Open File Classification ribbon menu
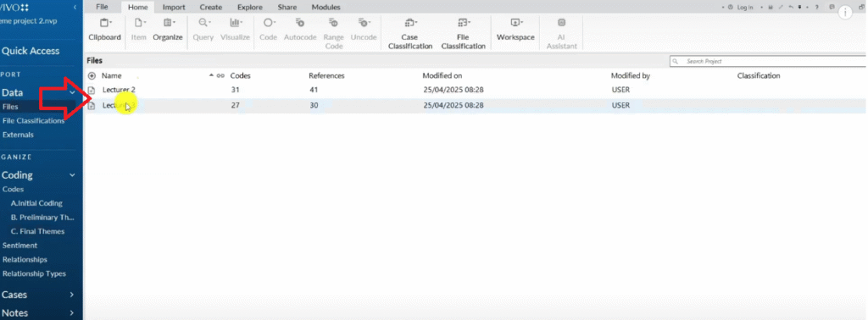 click(464, 34)
